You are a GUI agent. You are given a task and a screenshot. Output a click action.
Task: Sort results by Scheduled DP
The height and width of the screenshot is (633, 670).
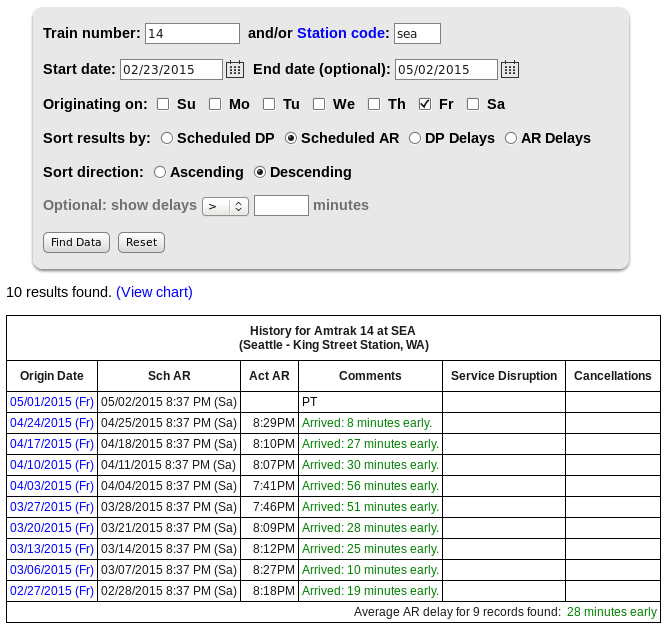(x=167, y=138)
